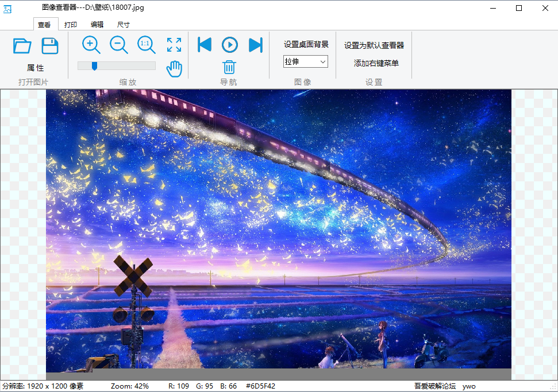The image size is (558, 392).
Task: Maximize the image viewer window
Action: 519,8
